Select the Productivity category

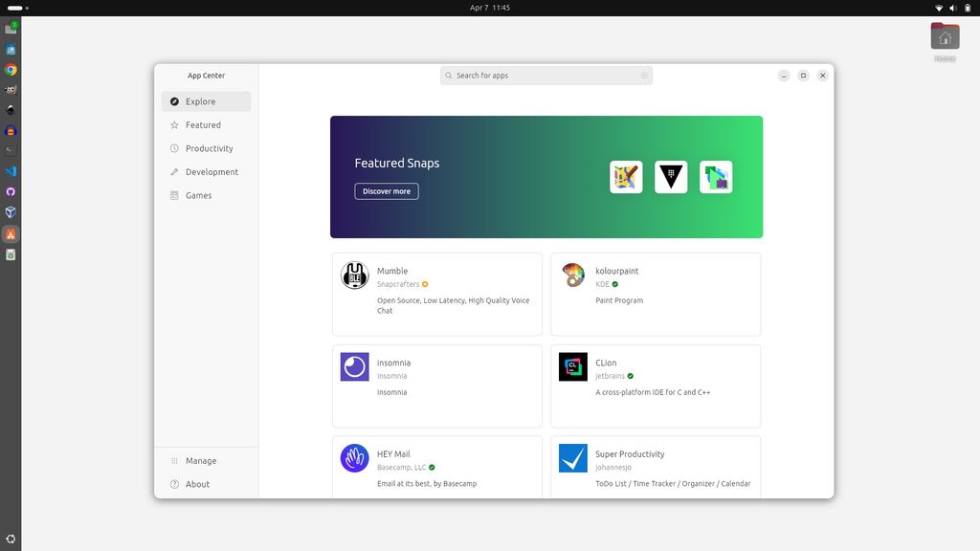coord(207,148)
